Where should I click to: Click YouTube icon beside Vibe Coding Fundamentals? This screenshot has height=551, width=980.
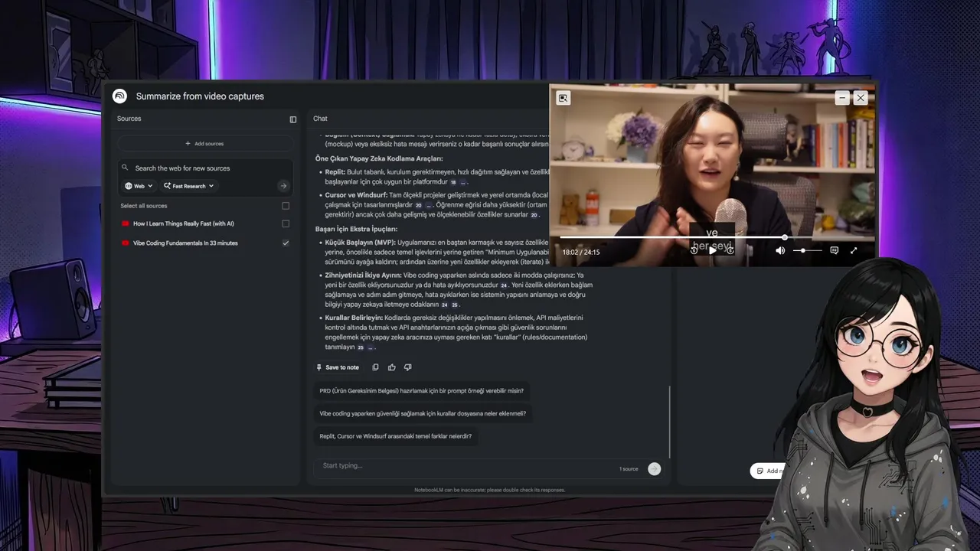pyautogui.click(x=126, y=243)
